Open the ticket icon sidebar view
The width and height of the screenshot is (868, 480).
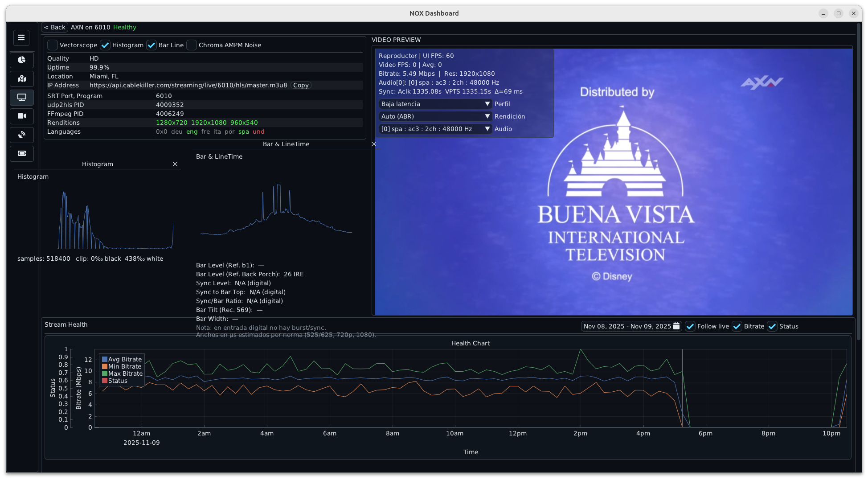(22, 153)
